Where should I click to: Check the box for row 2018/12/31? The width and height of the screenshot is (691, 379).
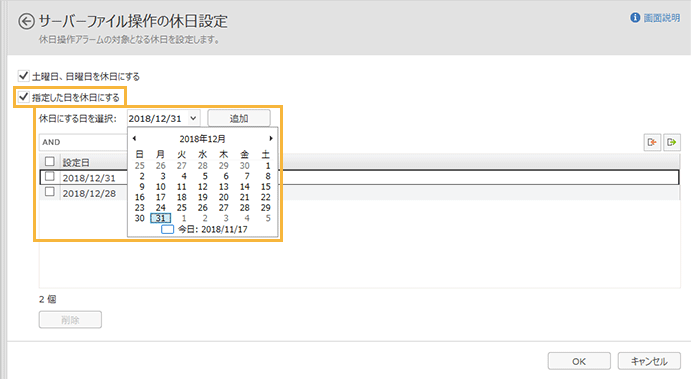click(x=50, y=176)
